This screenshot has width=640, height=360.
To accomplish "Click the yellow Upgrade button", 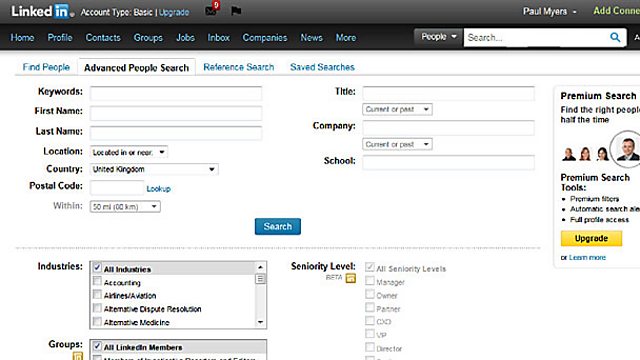I will pos(591,238).
